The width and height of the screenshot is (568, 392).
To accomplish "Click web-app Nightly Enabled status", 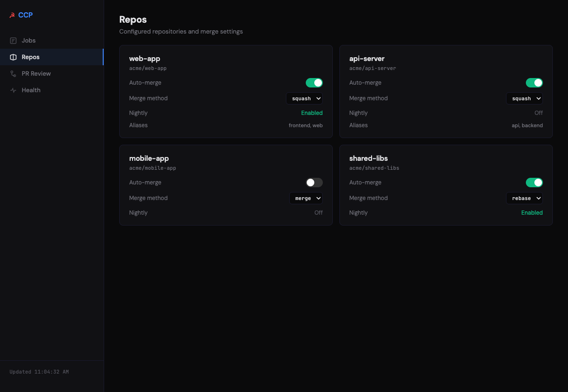I will click(x=312, y=113).
